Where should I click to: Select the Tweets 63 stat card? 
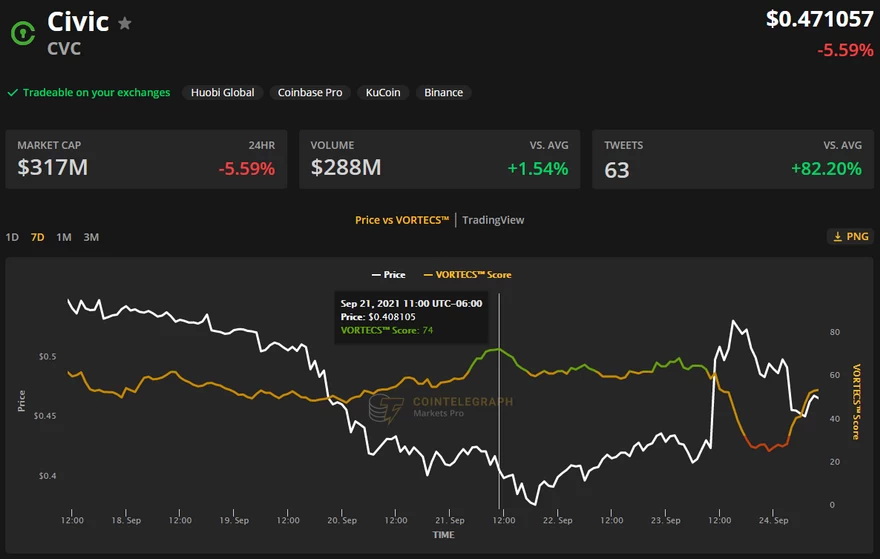733,159
